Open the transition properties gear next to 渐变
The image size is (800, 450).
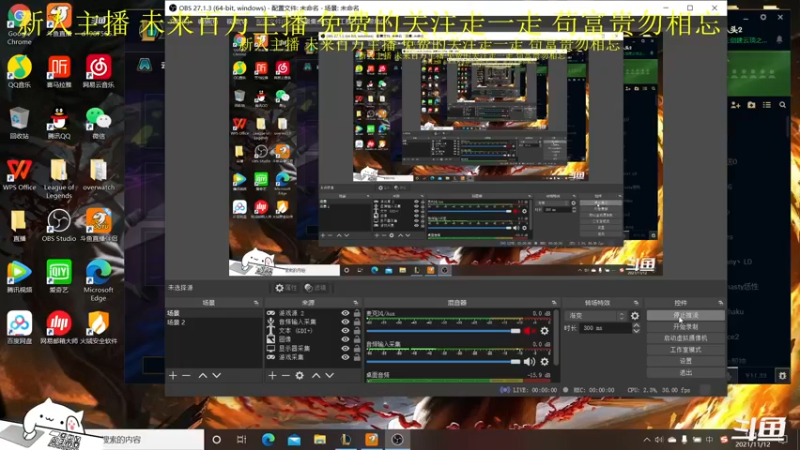click(635, 316)
